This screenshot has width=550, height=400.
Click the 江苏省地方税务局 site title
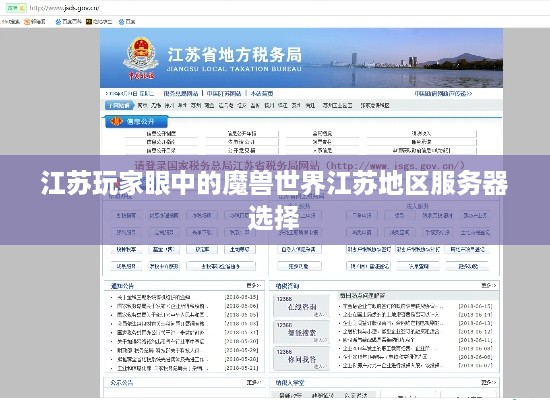click(234, 55)
